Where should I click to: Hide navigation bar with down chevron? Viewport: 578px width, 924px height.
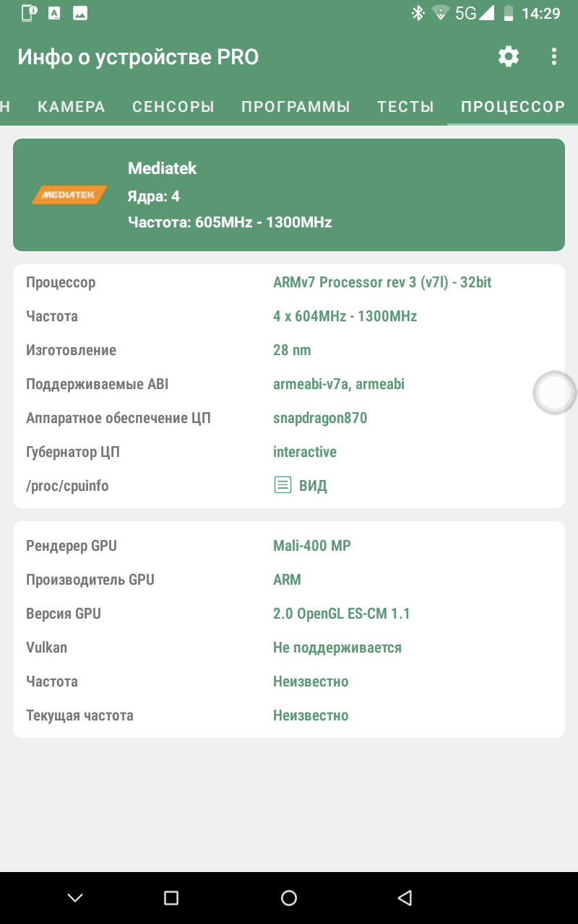coord(75,897)
